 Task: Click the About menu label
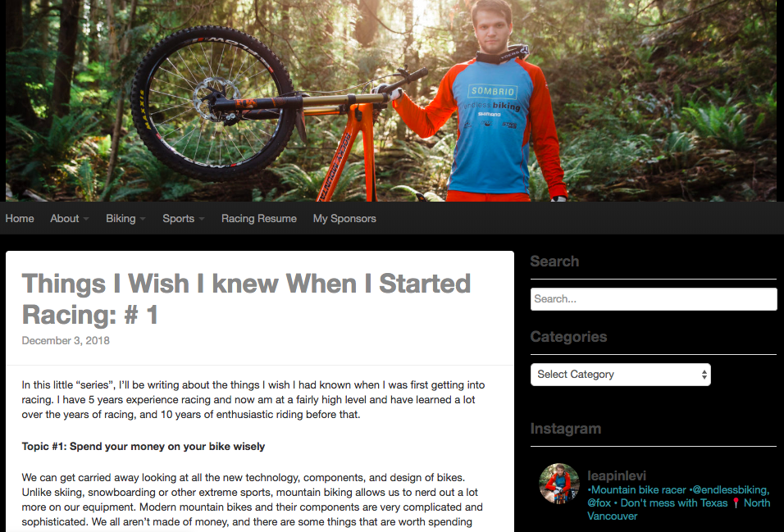65,219
